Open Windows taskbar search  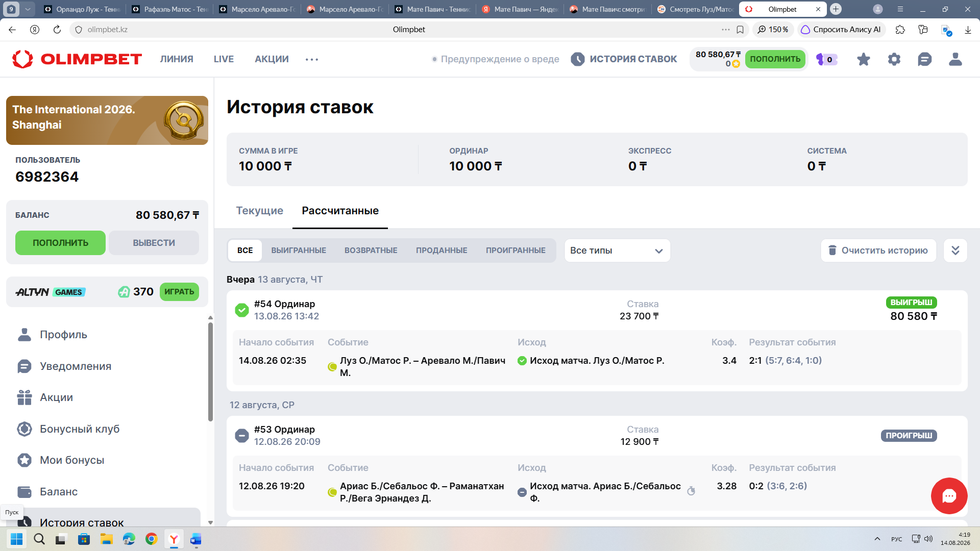39,539
